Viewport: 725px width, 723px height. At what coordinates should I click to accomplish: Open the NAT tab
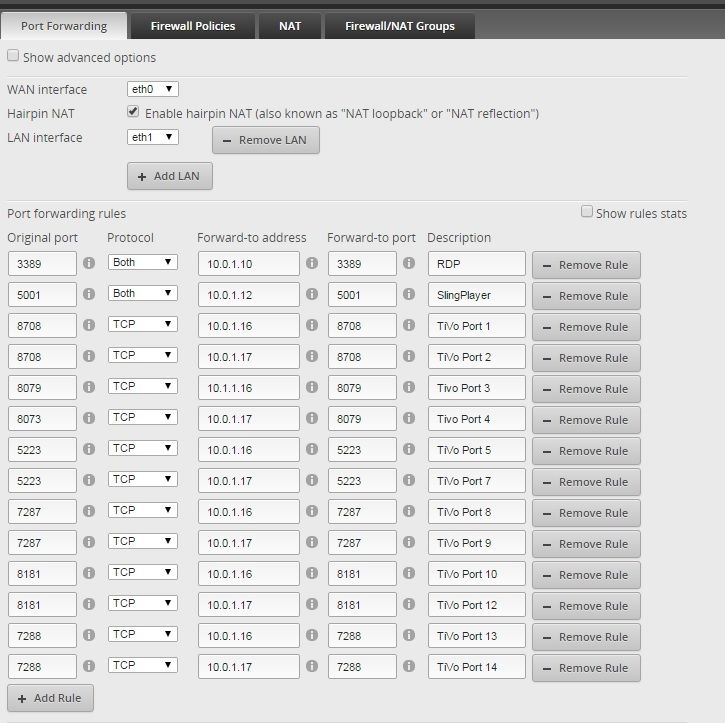[x=290, y=26]
